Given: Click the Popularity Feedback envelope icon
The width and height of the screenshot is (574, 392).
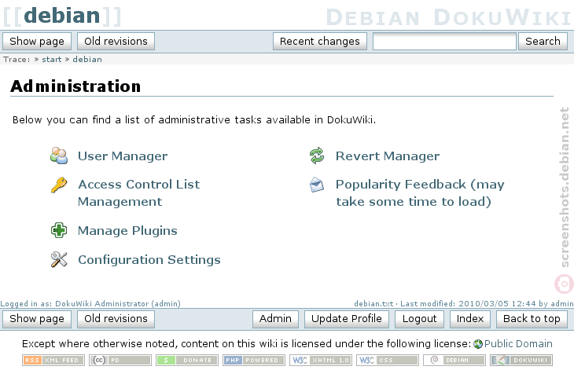Looking at the screenshot, I should 317,185.
